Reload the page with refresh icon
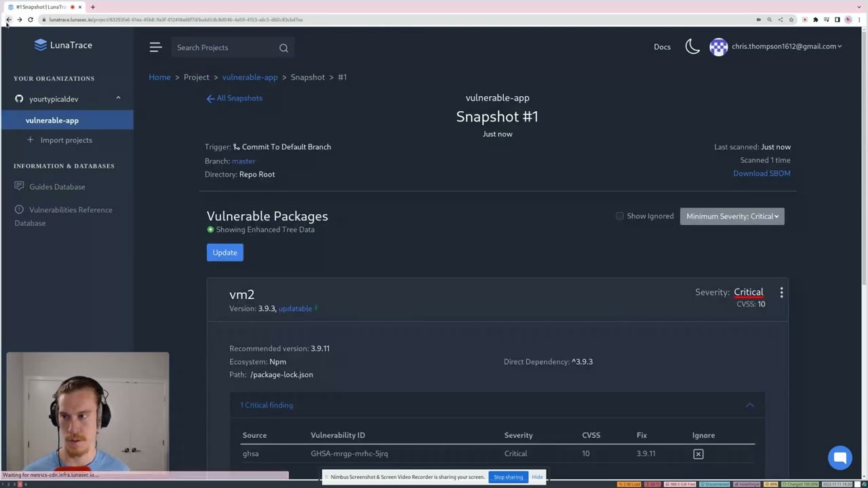 pyautogui.click(x=31, y=20)
